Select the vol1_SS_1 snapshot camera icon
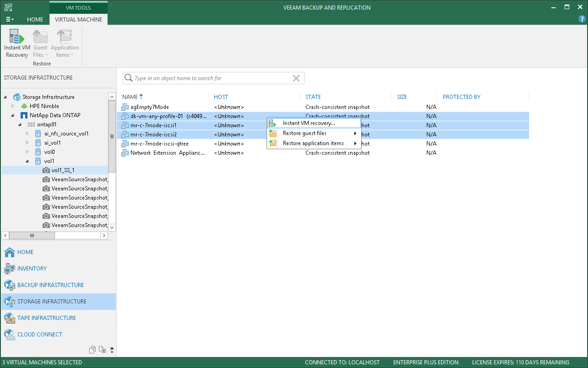This screenshot has width=588, height=368. [x=46, y=170]
